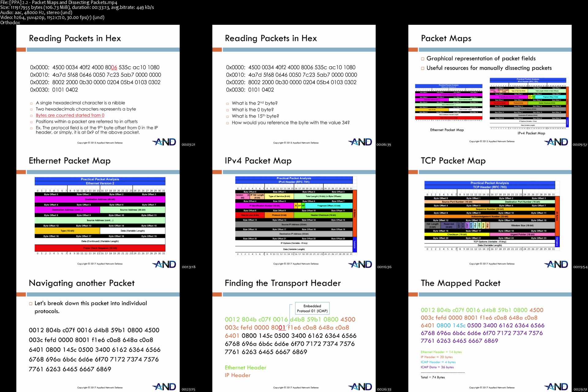The height and width of the screenshot is (392, 588).
Task: Click the 'Embedded Protocol 01 (ICMP)' callout box
Action: pos(312,308)
